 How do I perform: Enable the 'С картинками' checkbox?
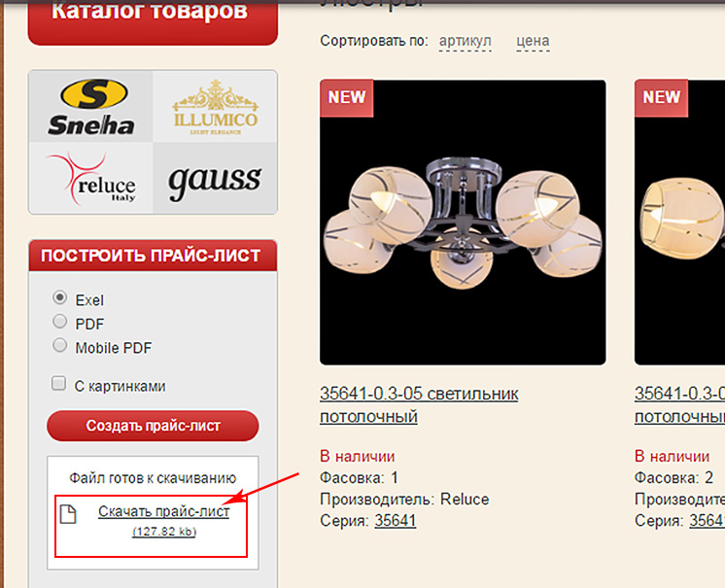tap(58, 383)
